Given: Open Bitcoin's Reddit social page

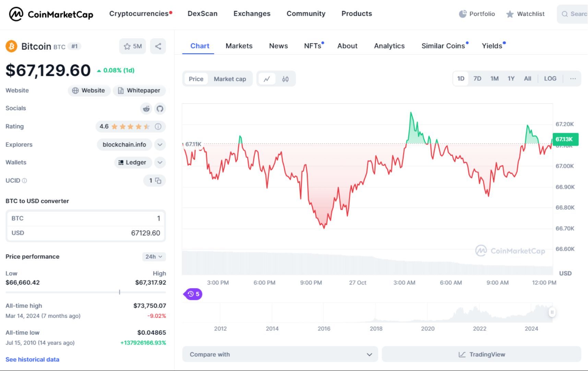Looking at the screenshot, I should (146, 108).
